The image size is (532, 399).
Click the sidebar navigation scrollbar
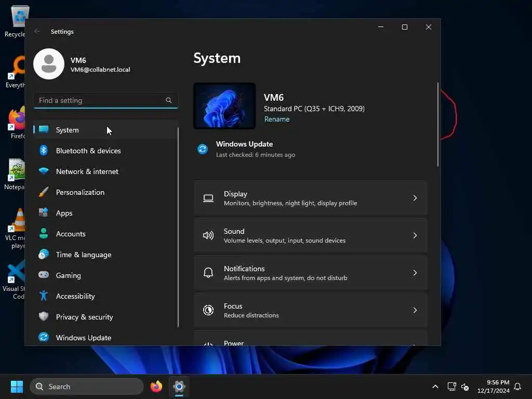(x=178, y=228)
